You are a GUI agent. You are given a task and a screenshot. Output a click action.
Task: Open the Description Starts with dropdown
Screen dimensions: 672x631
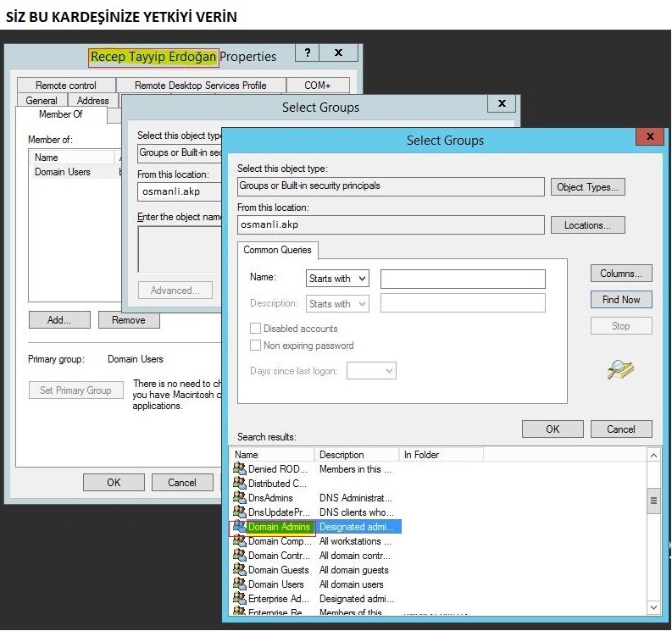tap(337, 304)
